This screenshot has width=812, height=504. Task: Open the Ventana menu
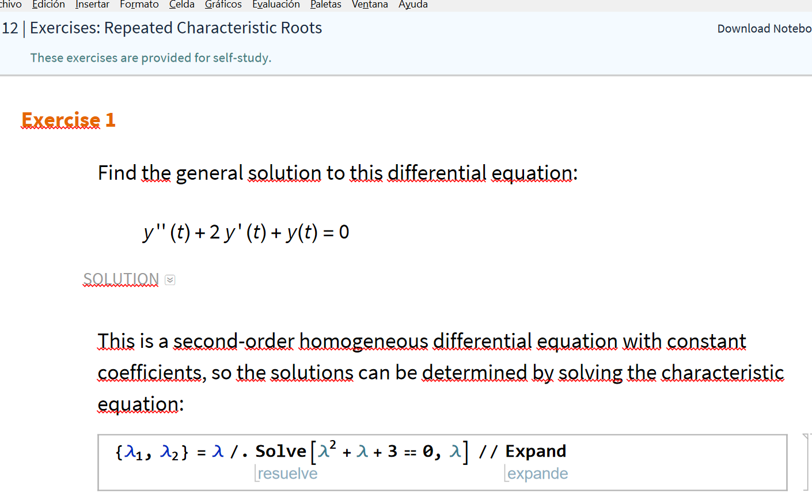click(x=370, y=5)
